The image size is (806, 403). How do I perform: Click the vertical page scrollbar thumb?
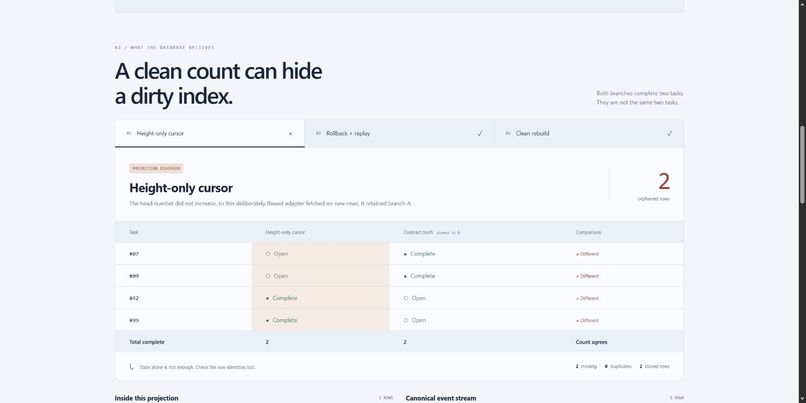coord(802,164)
